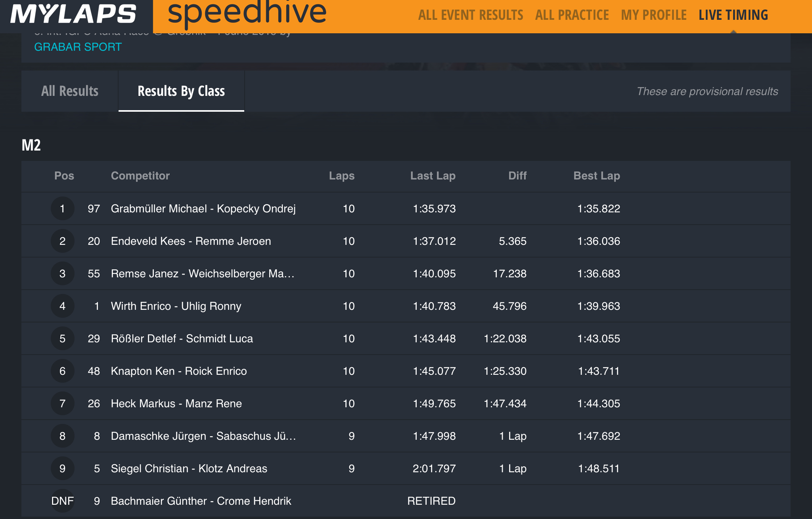This screenshot has width=812, height=519.
Task: Click the M2 class heading
Action: (31, 145)
